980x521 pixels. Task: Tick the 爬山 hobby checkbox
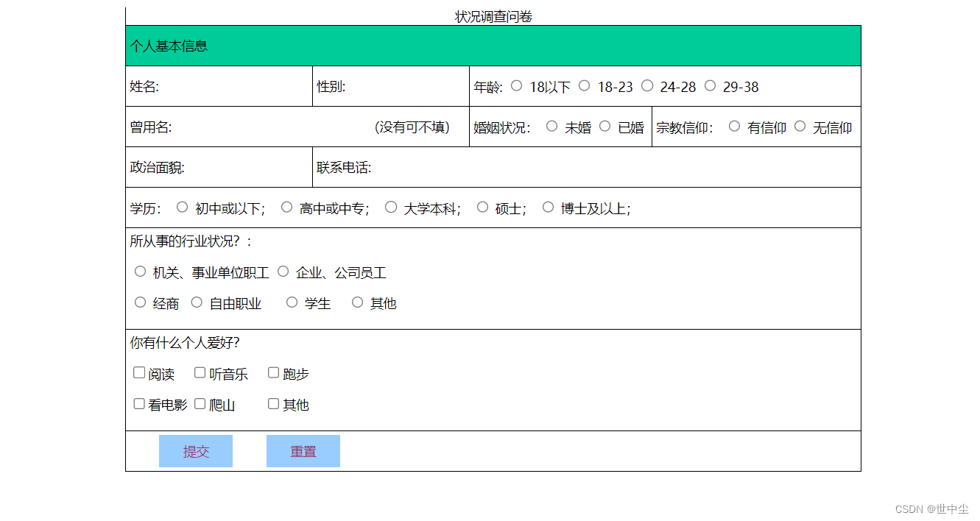200,403
